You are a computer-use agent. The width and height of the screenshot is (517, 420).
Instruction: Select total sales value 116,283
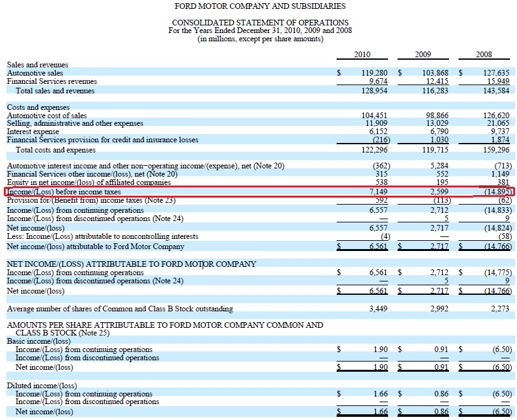[x=435, y=90]
